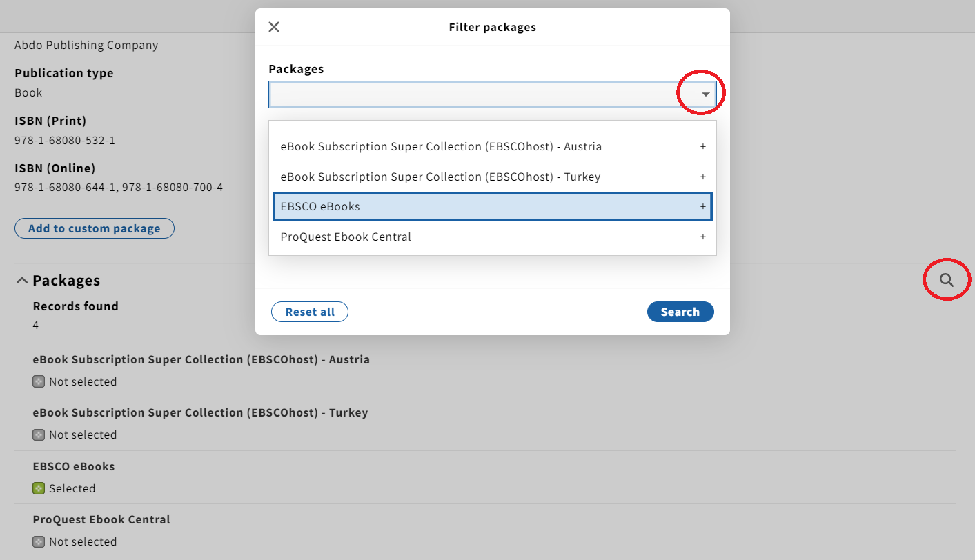Viewport: 975px width, 560px height.
Task: Open EBSCO eBooks package in list
Action: 74,466
